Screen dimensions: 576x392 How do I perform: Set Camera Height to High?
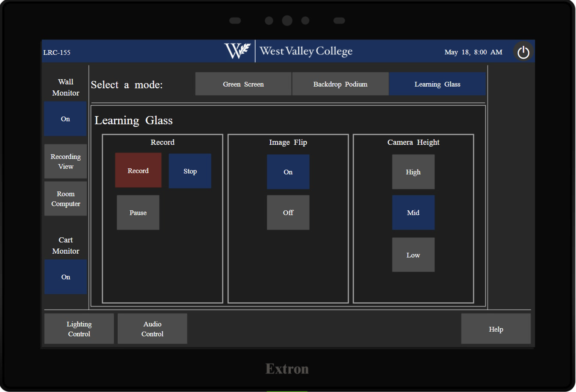(x=413, y=172)
